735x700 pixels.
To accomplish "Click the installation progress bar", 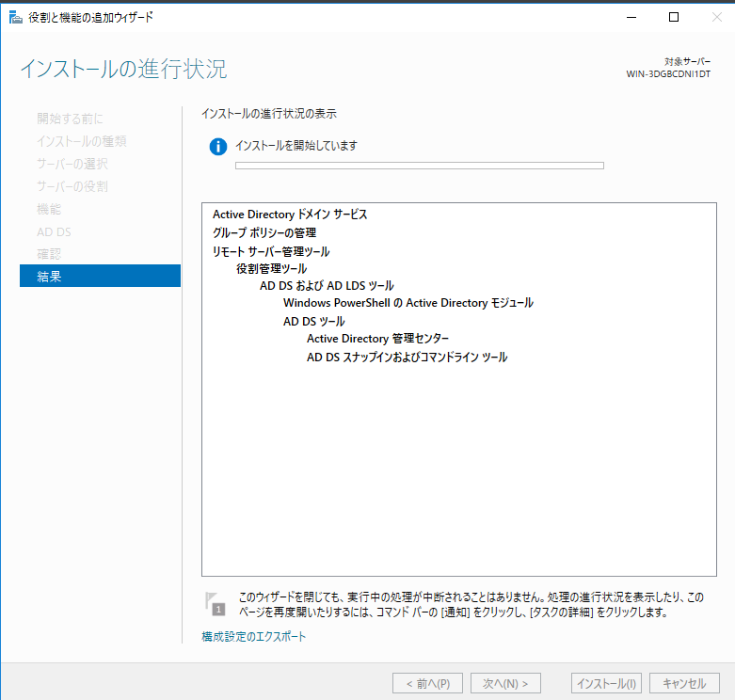I will pyautogui.click(x=420, y=166).
